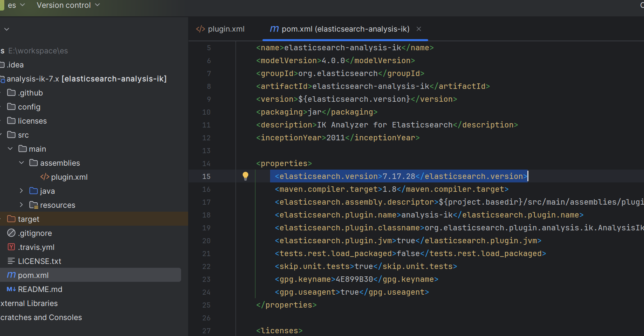Click the elasticsearch.plugin.name analysis-ik line
The height and width of the screenshot is (336, 644).
coord(429,215)
